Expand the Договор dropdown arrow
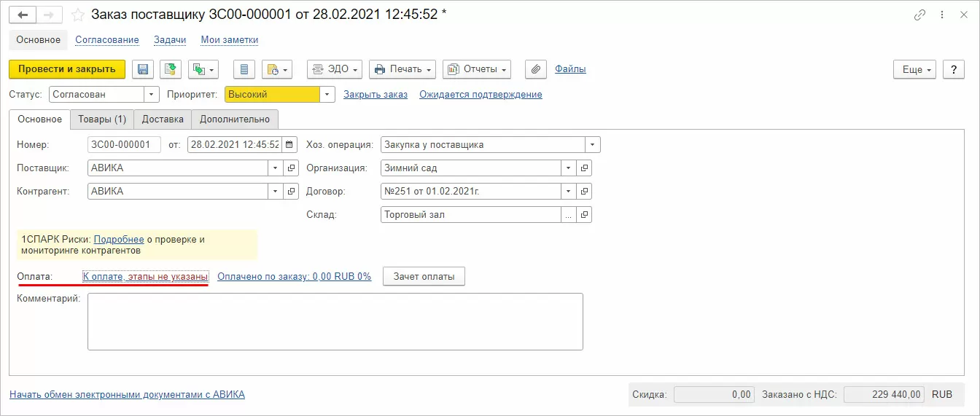Screen dimensions: 980x416 [x=568, y=191]
